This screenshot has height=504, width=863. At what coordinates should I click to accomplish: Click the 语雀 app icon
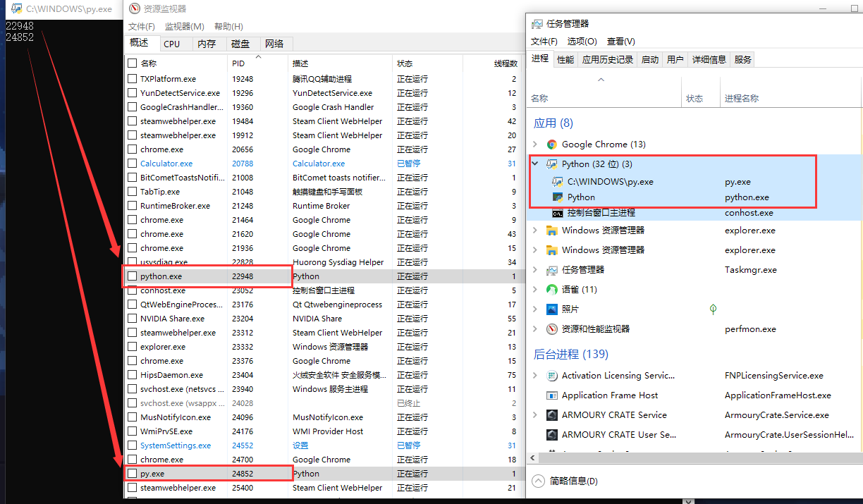552,290
